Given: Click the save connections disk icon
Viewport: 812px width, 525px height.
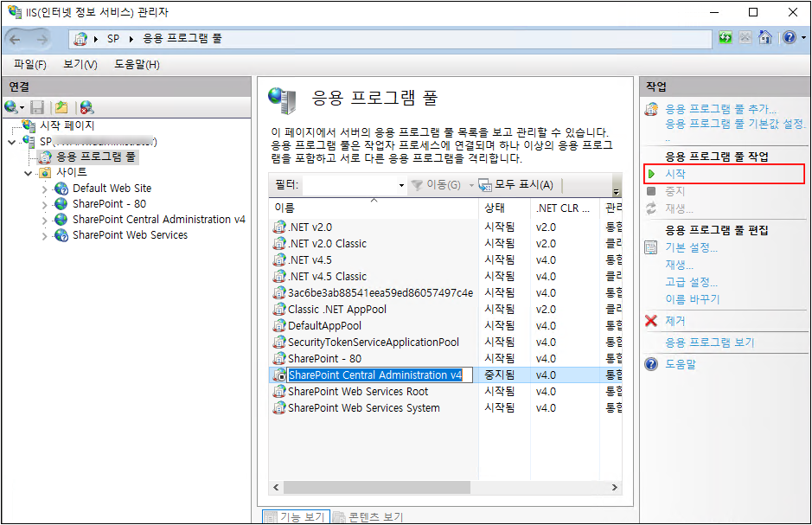Looking at the screenshot, I should 37,107.
